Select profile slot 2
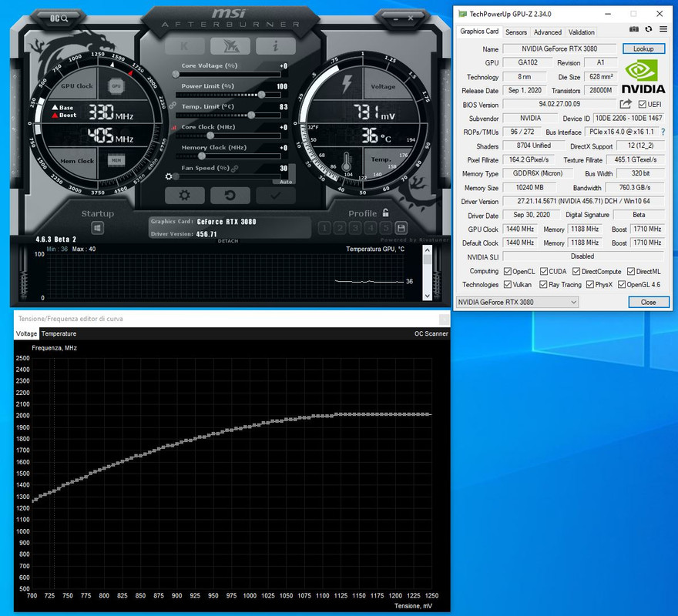This screenshot has width=678, height=616. [340, 228]
